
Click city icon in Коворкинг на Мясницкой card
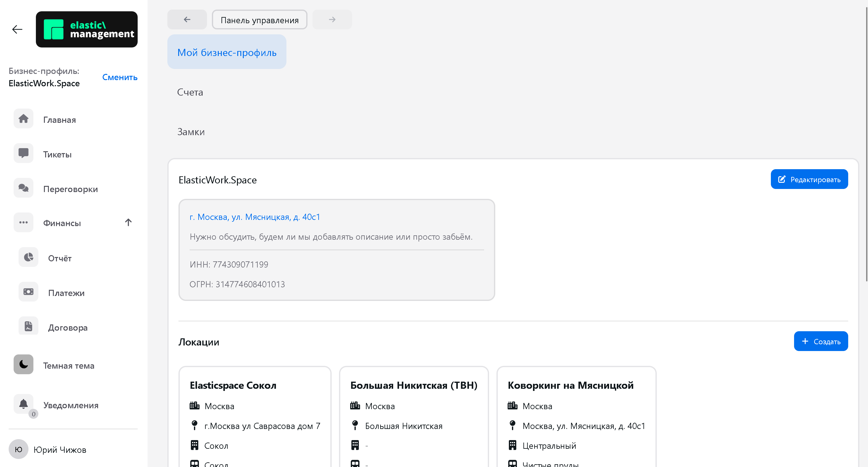[513, 406]
